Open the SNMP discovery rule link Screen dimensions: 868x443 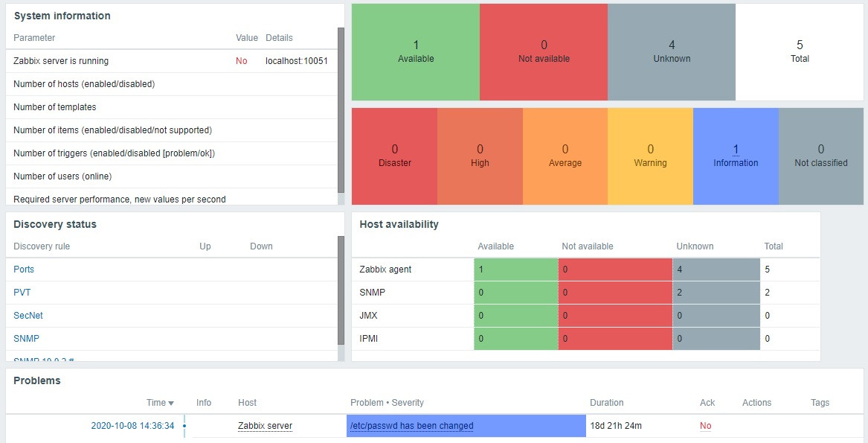[x=27, y=338]
